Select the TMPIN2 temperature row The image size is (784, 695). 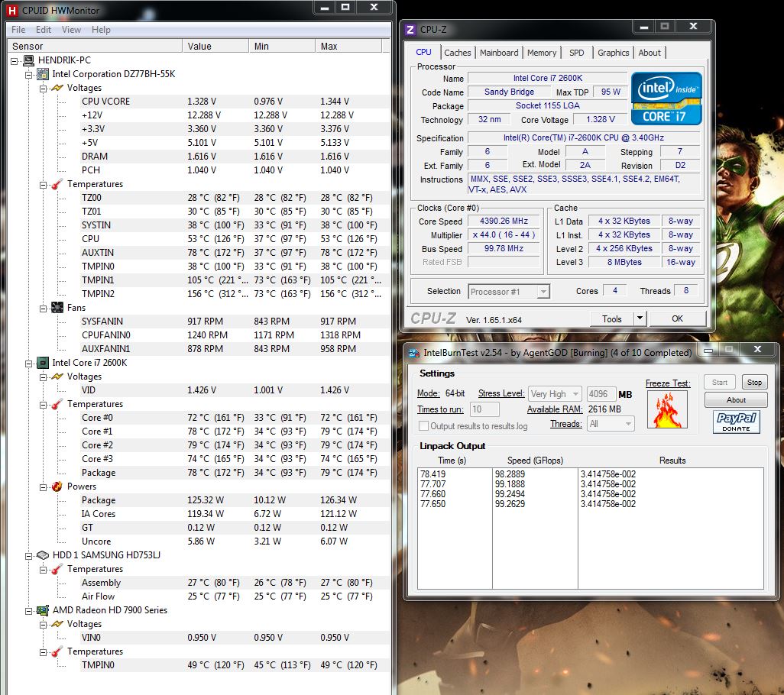(235, 294)
